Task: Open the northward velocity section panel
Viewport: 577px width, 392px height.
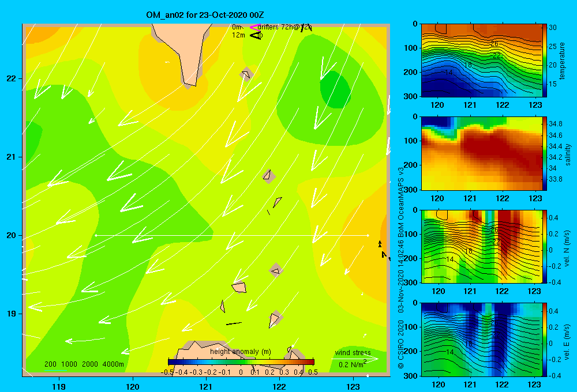Action: pos(481,246)
